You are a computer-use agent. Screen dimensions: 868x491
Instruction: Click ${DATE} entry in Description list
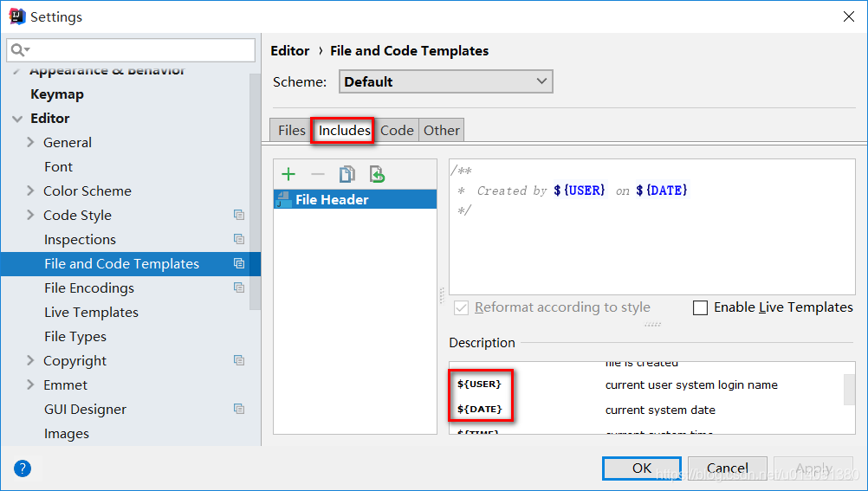point(479,409)
